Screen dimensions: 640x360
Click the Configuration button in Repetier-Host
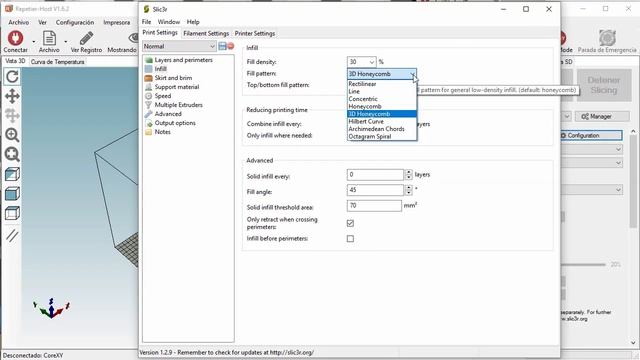click(x=591, y=136)
